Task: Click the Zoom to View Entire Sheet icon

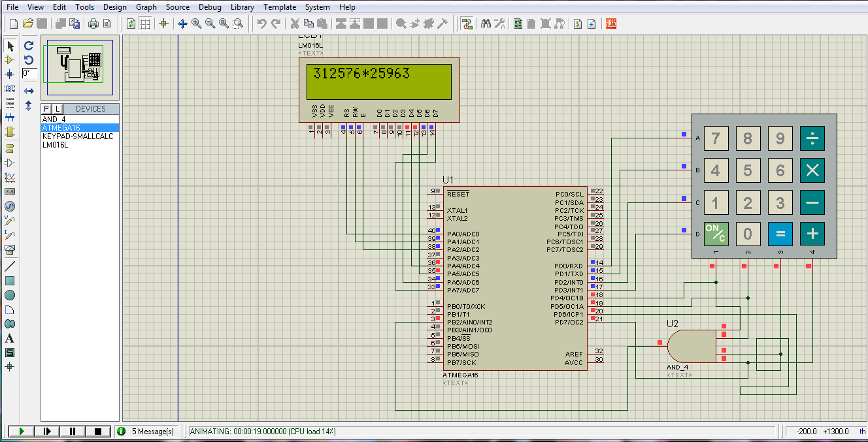Action: [x=224, y=24]
